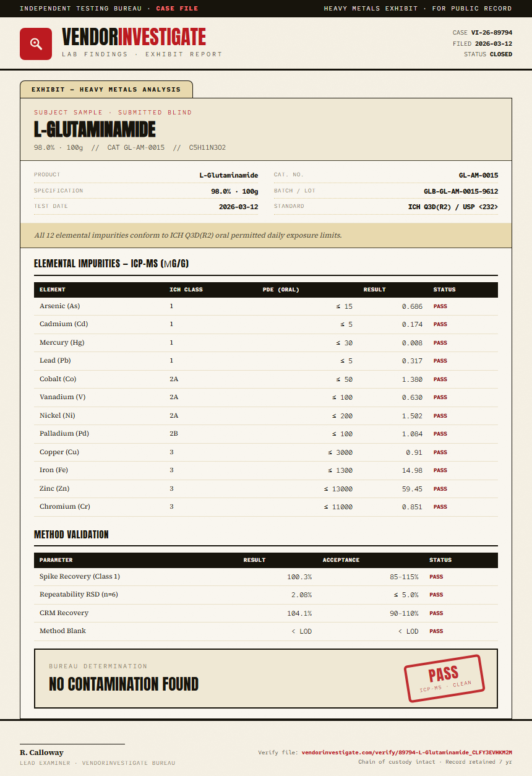
Task: Click the L-GLUTAMINAMIDE sample heading
Action: [x=95, y=129]
